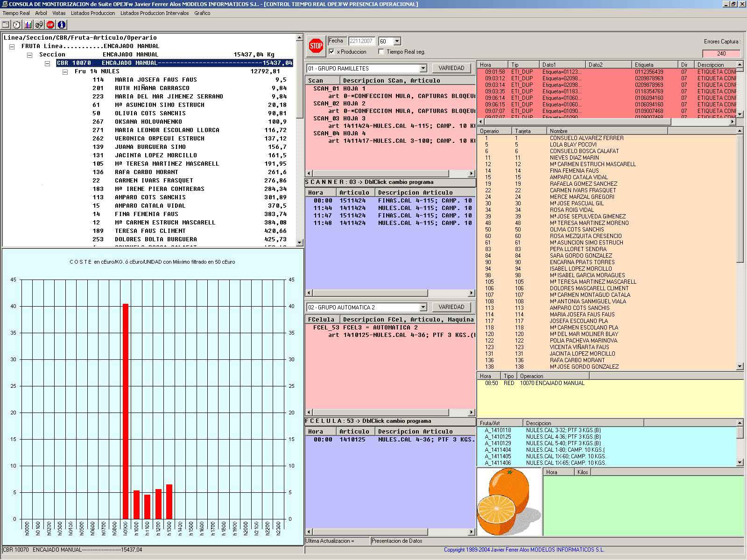Click the lower VARIEDAD button
Image resolution: width=747 pixels, height=560 pixels.
tap(451, 307)
